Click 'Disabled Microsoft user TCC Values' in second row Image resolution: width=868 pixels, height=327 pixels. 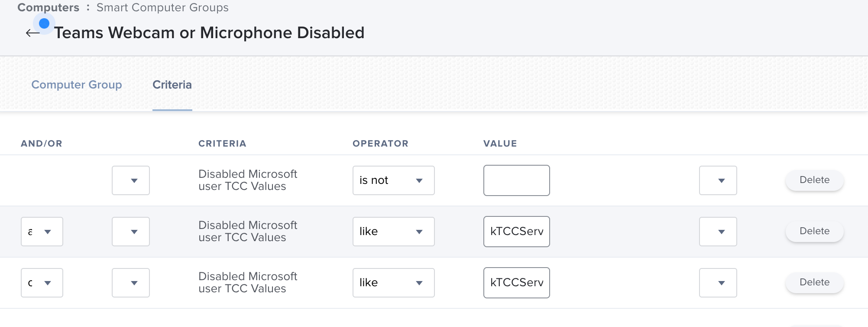coord(248,231)
